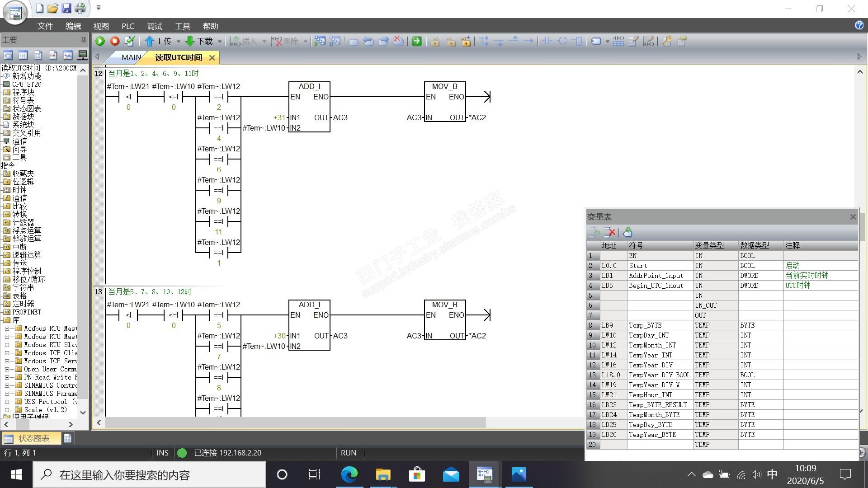Open the PLC menu

coord(127,26)
